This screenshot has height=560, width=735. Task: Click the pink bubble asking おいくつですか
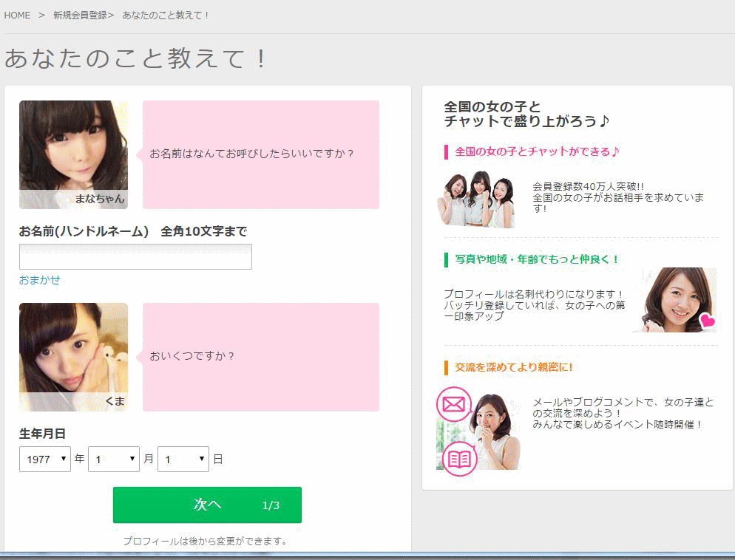pyautogui.click(x=260, y=357)
